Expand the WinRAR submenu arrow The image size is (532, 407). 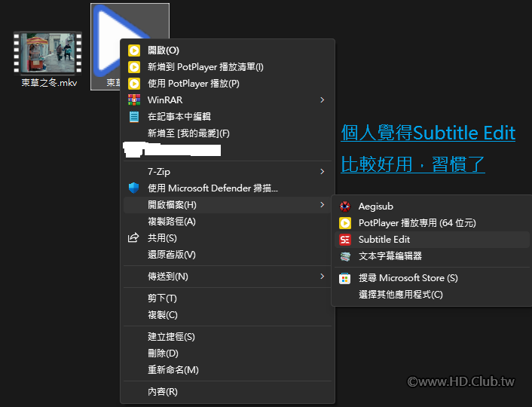(322, 99)
